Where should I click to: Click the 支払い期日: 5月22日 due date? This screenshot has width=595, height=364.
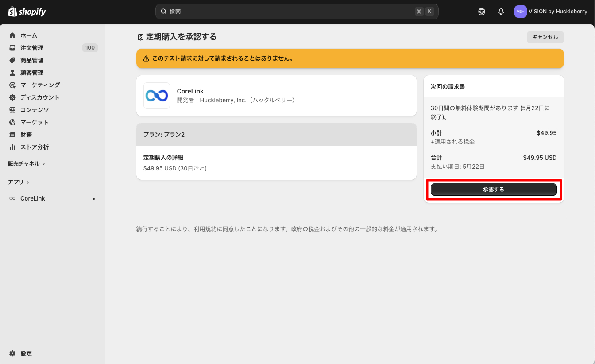pyautogui.click(x=458, y=167)
